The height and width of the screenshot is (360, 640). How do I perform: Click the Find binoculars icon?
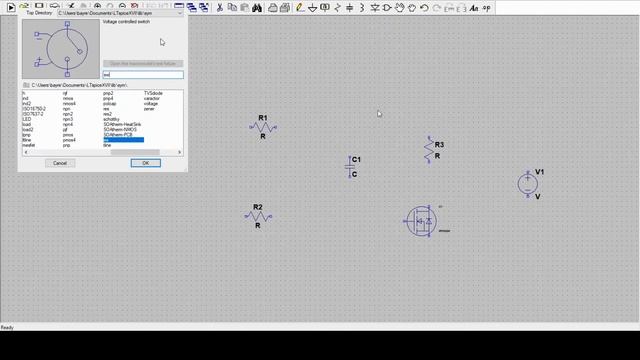pos(257,7)
